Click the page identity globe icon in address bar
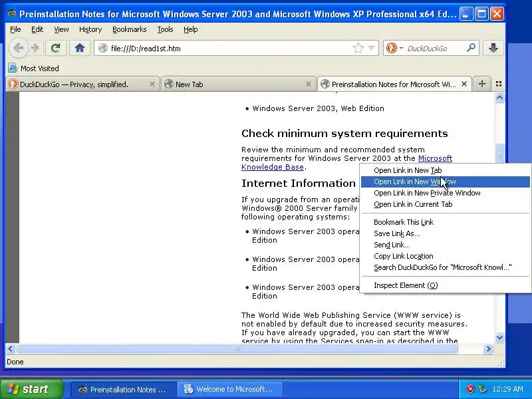This screenshot has height=399, width=532. click(103, 48)
